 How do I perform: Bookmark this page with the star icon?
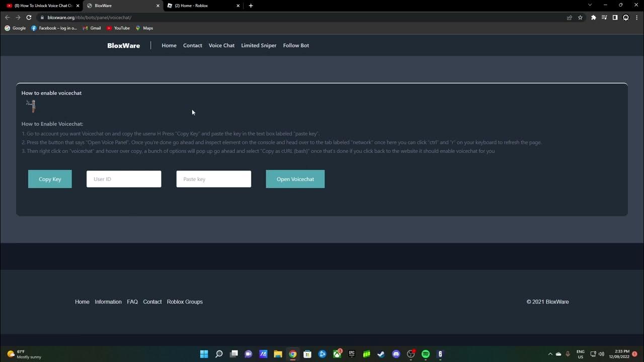tap(580, 17)
